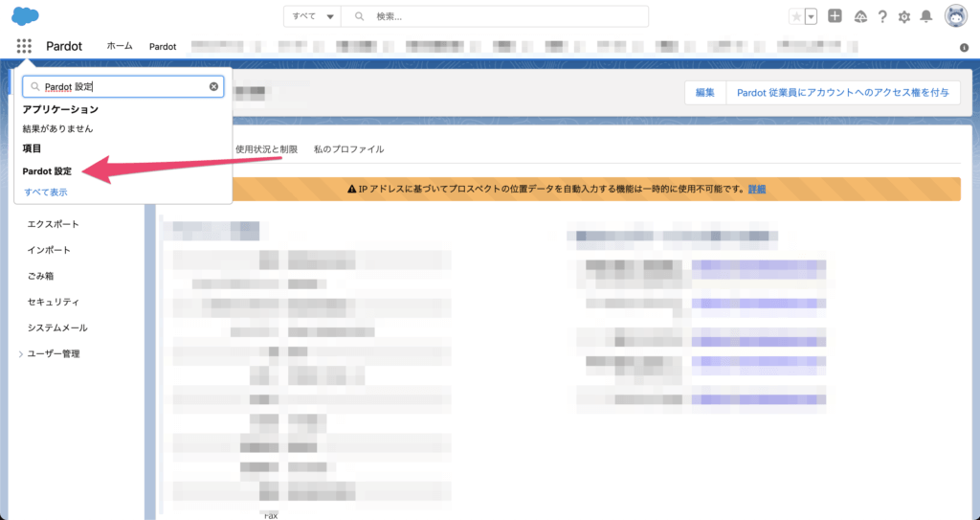Click the App Launcher search field
Screen dimensions: 980x520
click(123, 86)
